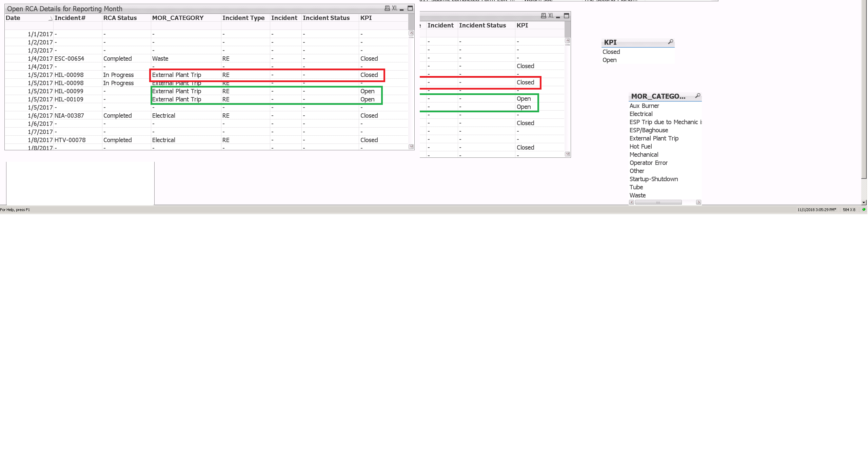
Task: Click print icon on second table
Action: point(543,16)
